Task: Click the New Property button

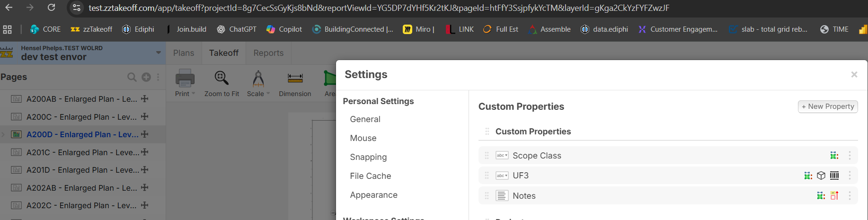Action: [x=827, y=106]
